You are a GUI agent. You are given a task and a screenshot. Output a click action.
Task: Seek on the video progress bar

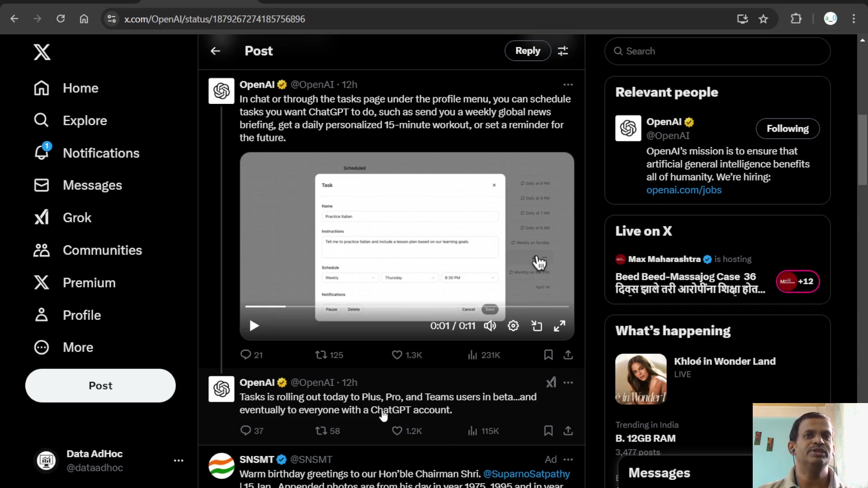[407, 306]
